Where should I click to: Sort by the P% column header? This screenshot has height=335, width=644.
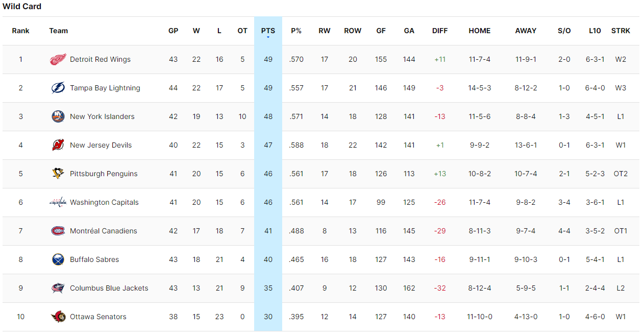296,31
